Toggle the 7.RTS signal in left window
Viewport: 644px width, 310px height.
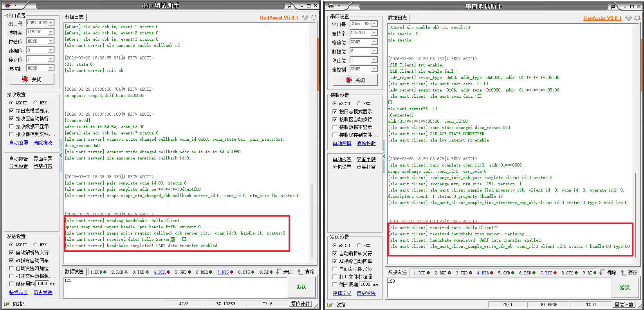(x=225, y=272)
